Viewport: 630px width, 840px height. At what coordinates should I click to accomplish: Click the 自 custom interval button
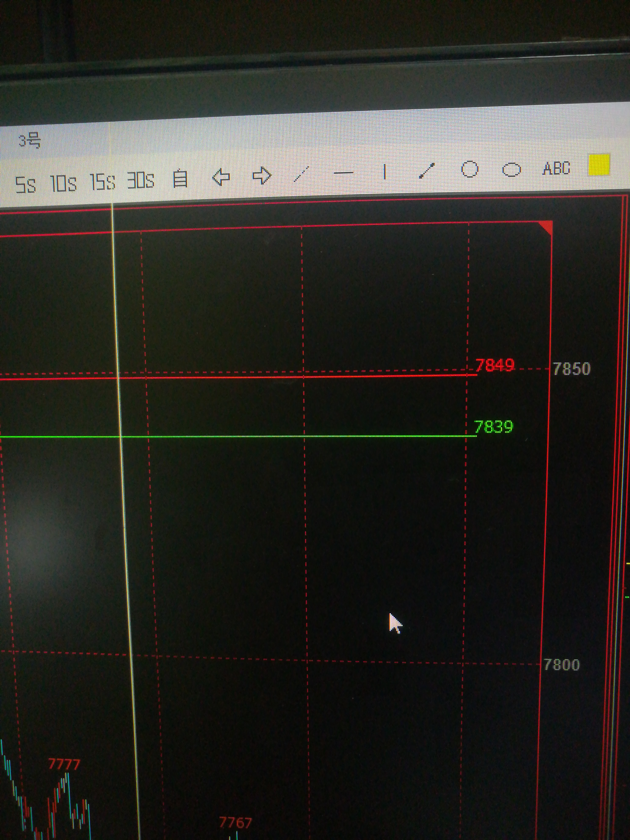[180, 179]
